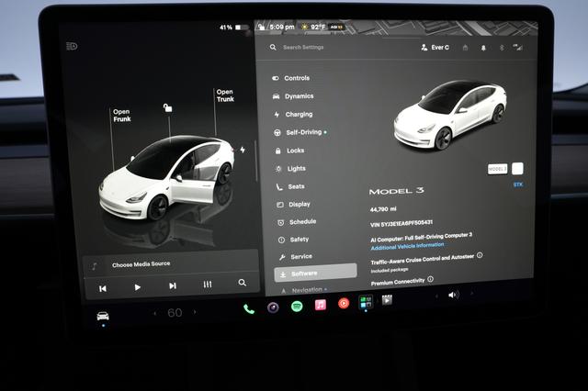Open the Seats settings menu
588x391 pixels.
[290, 186]
